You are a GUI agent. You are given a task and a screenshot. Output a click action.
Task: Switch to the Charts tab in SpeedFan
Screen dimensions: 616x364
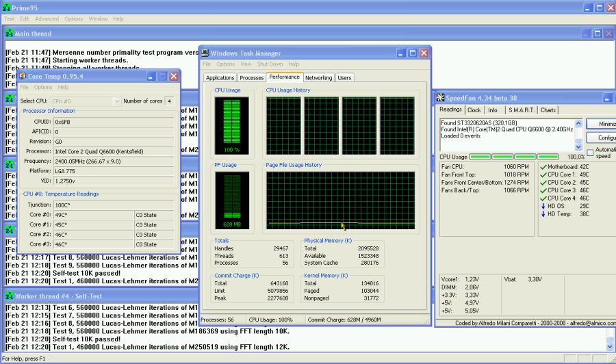548,110
